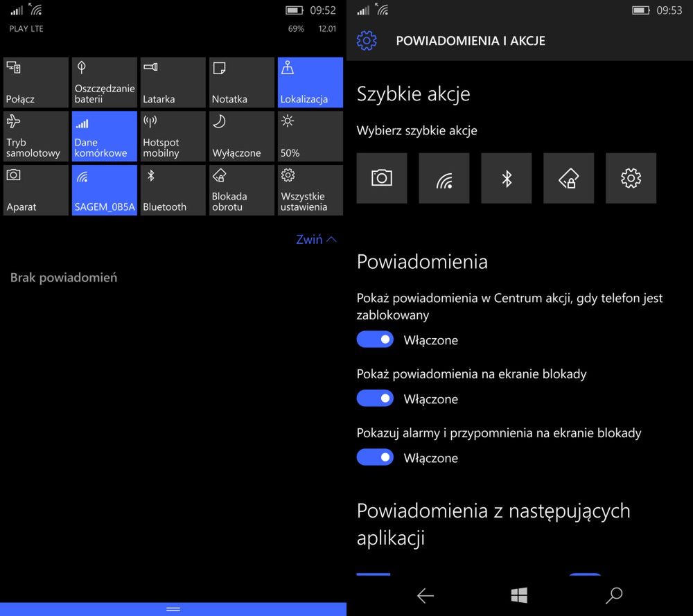Change brightness using the 50% tile
This screenshot has height=616, width=693.
(x=310, y=136)
